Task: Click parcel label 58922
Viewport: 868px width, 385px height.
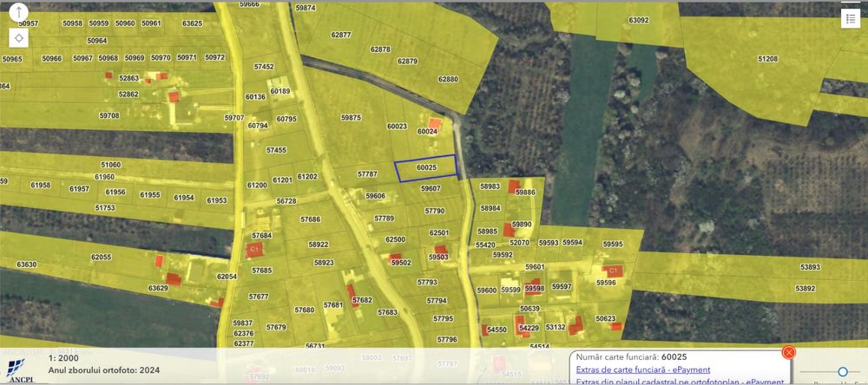Action: pos(319,244)
